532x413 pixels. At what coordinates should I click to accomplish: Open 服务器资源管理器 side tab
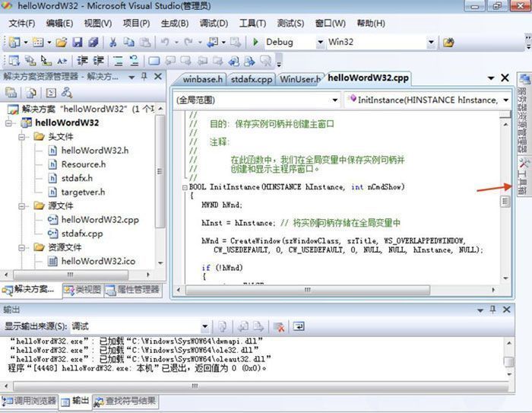523,114
